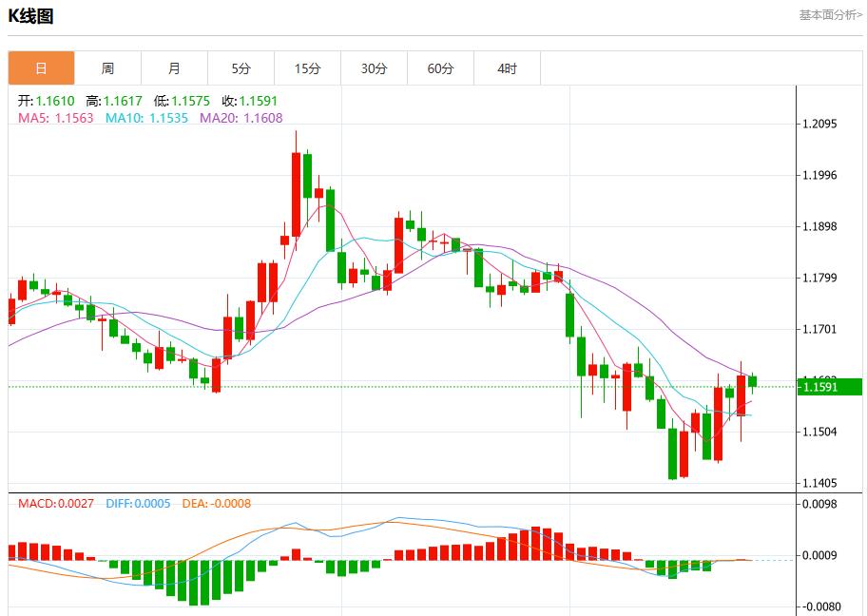
Task: Click the 1.1898 price axis label
Action: pyautogui.click(x=820, y=226)
